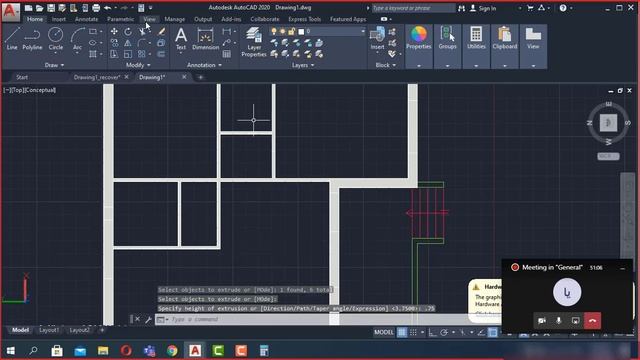640x360 pixels.
Task: Click the Start tab
Action: pos(22,77)
